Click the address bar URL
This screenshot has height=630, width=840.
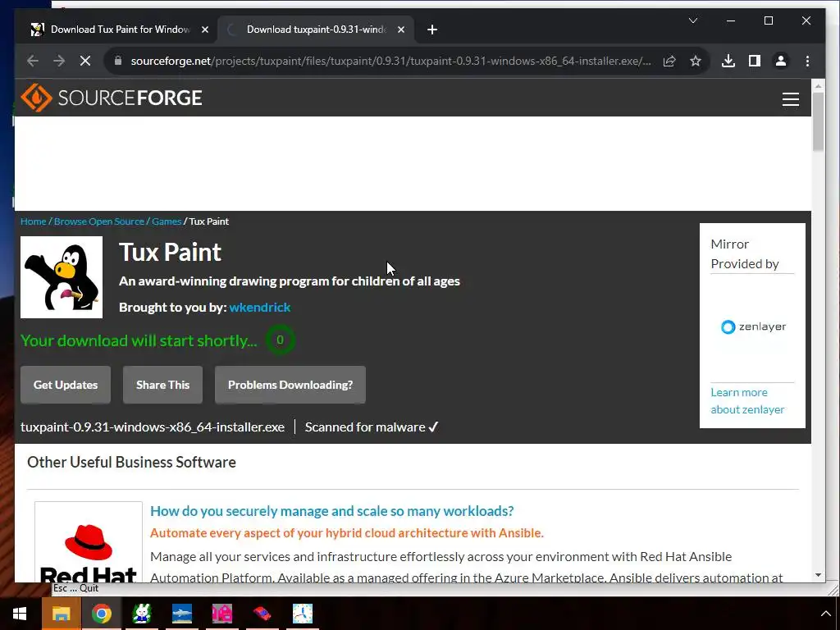[390, 61]
